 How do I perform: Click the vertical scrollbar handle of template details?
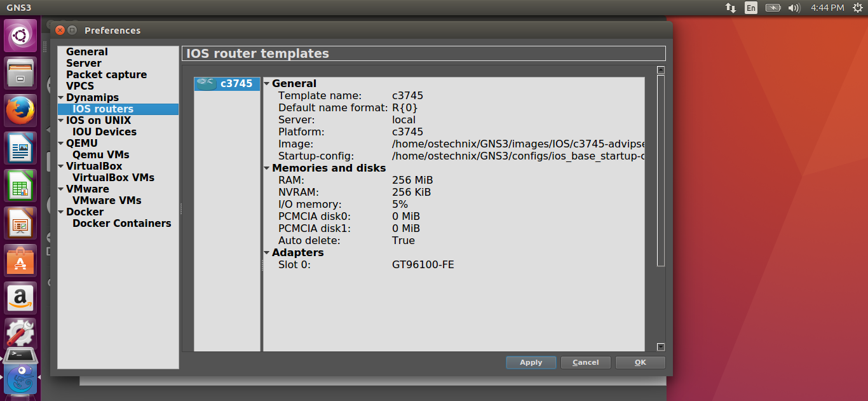[661, 171]
